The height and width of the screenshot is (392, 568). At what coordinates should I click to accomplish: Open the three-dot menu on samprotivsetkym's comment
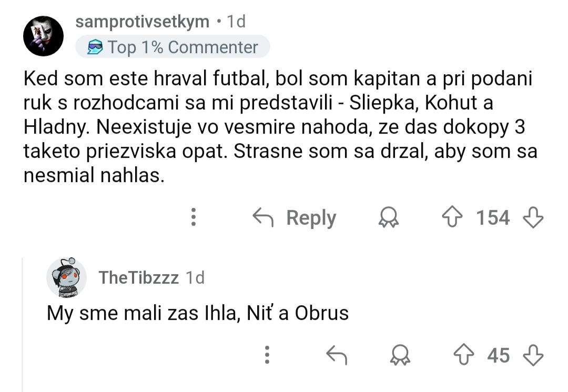[x=194, y=217]
